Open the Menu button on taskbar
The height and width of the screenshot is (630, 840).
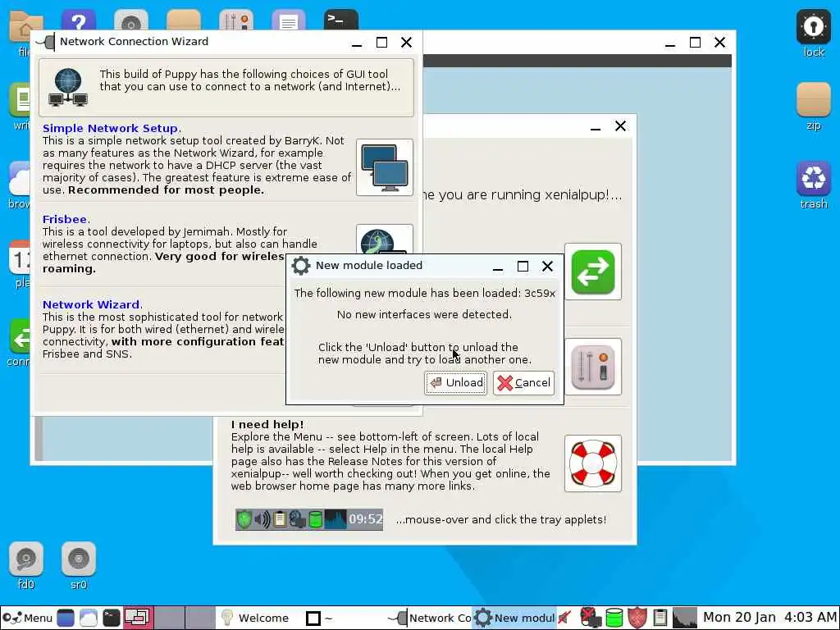point(27,618)
